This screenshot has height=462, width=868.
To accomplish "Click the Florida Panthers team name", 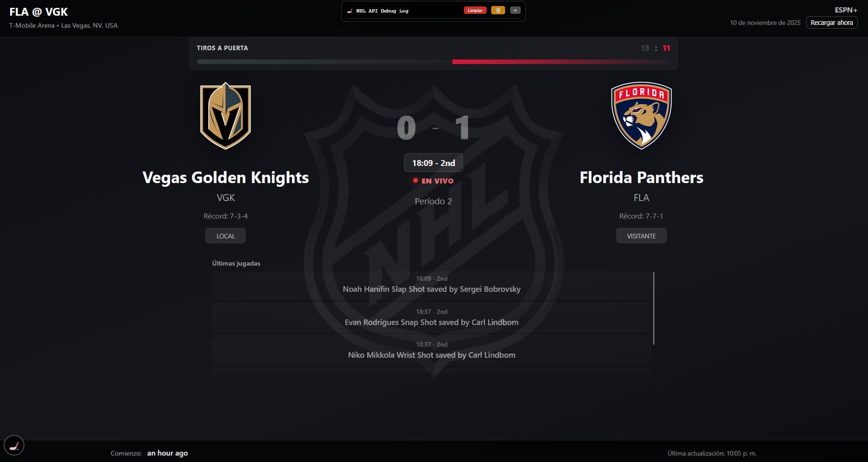I will 641,178.
